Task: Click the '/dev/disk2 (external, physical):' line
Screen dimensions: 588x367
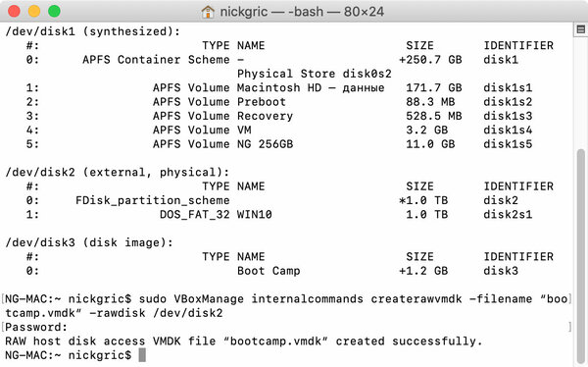Action: [x=118, y=173]
